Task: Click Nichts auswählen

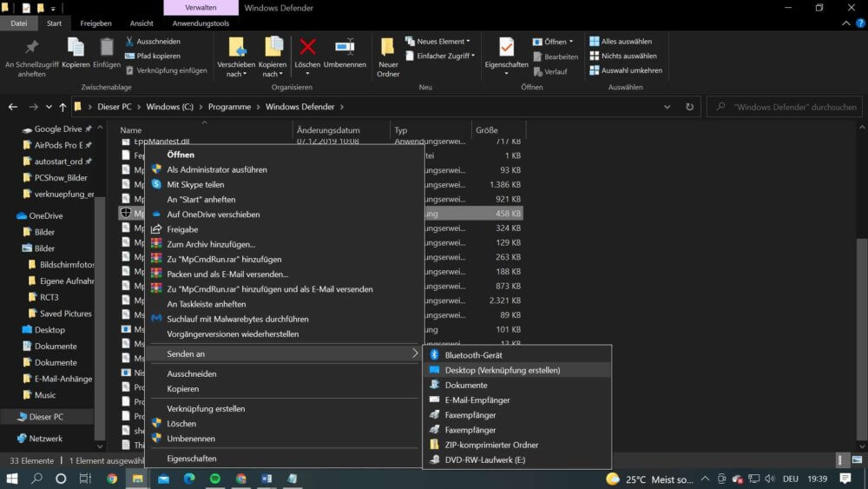Action: click(622, 56)
